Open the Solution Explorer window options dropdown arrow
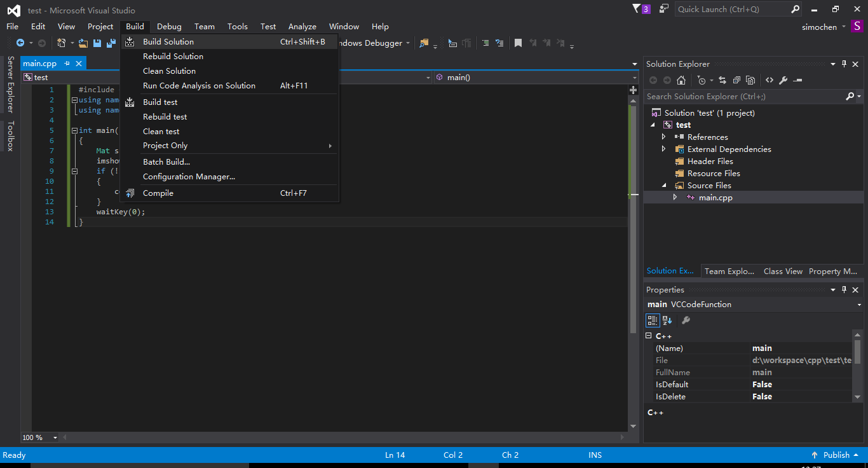 click(833, 64)
